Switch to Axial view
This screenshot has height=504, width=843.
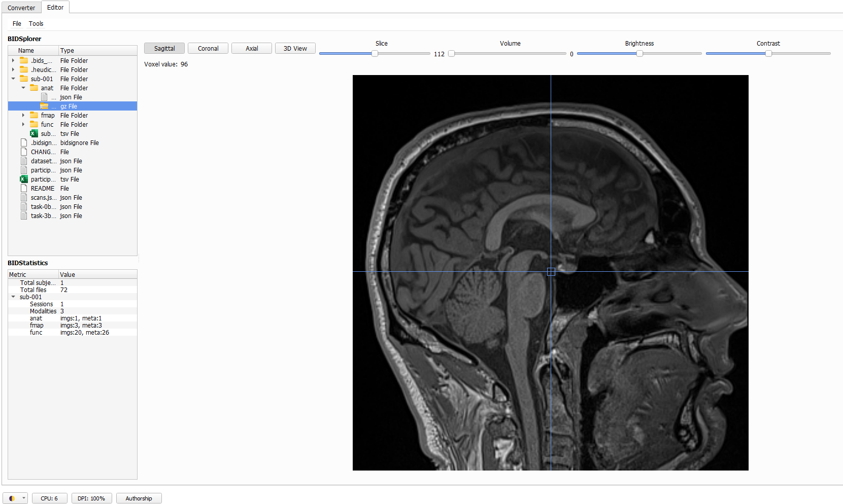[252, 49]
